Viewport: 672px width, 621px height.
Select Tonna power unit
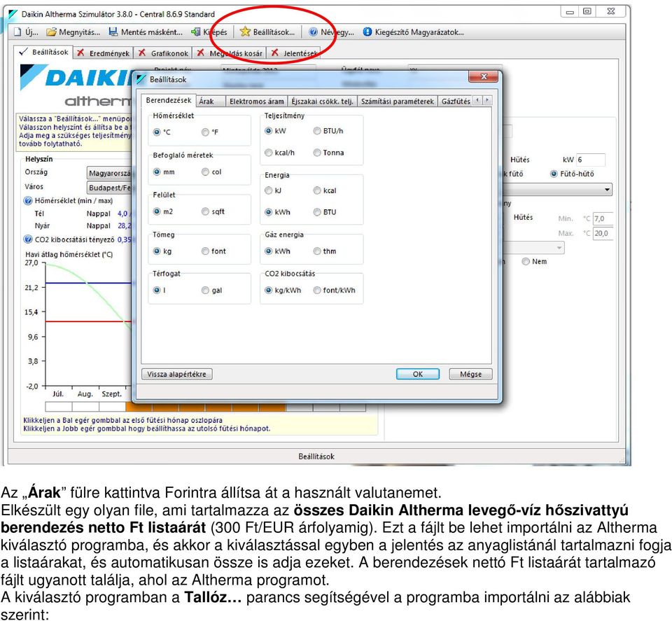[317, 153]
